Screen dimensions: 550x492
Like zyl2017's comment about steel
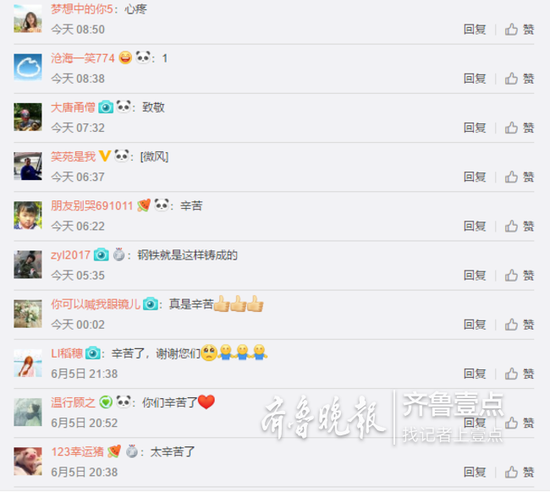(x=519, y=275)
